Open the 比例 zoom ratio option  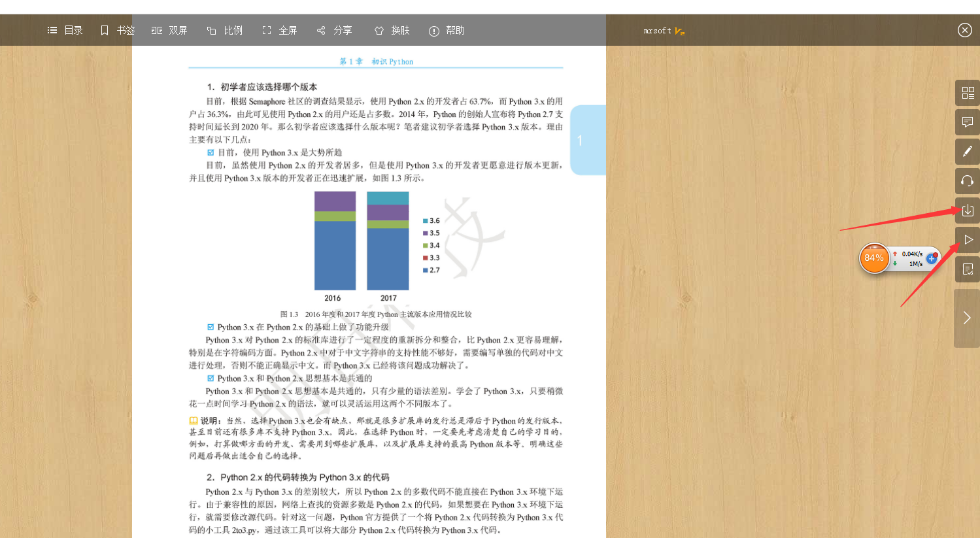pyautogui.click(x=224, y=31)
